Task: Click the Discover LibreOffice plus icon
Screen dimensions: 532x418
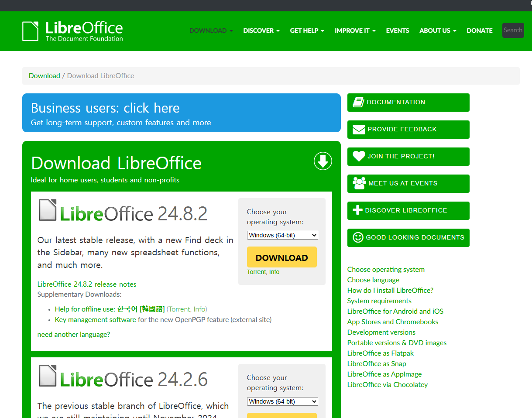Action: (x=357, y=210)
